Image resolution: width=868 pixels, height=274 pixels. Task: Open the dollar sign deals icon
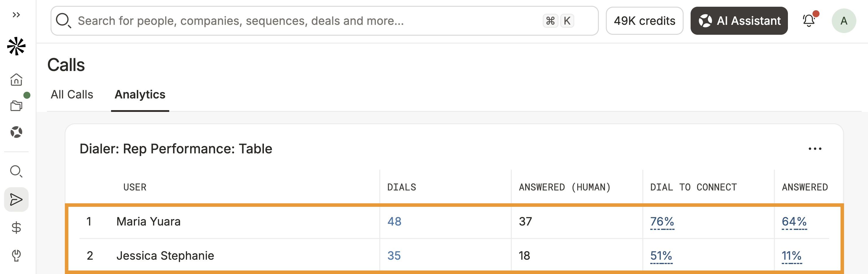pos(16,228)
